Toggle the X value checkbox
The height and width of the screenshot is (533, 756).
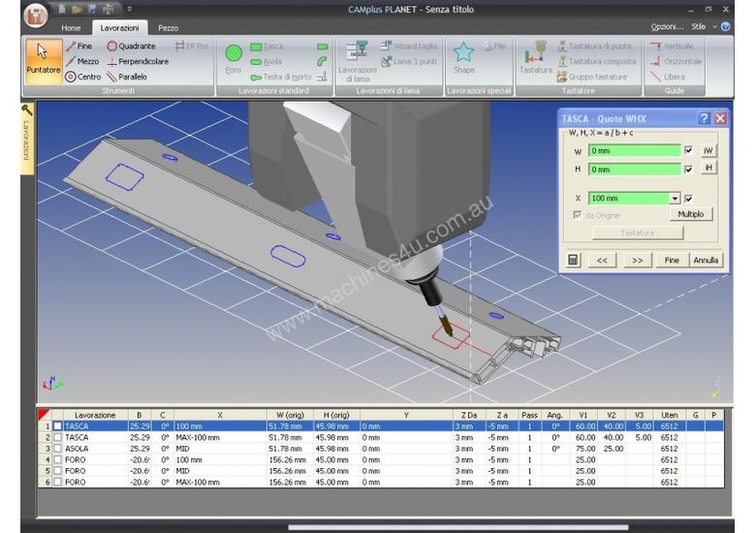[x=688, y=198]
